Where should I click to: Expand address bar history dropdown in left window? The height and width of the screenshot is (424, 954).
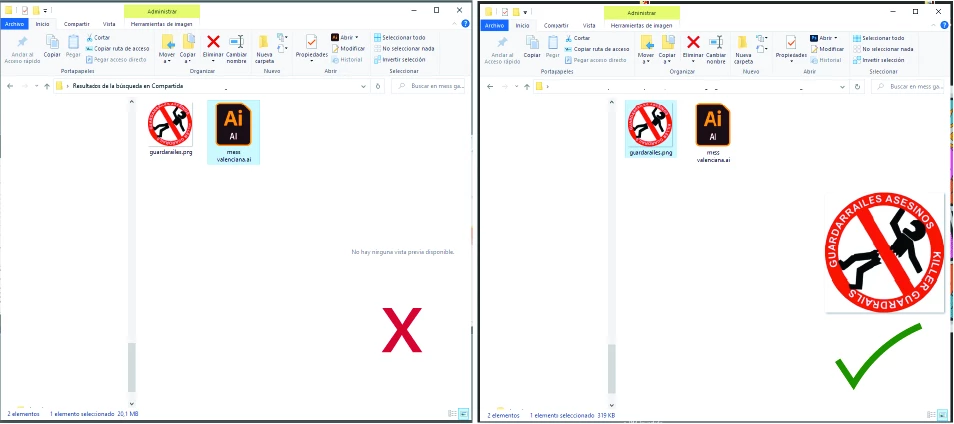click(363, 86)
